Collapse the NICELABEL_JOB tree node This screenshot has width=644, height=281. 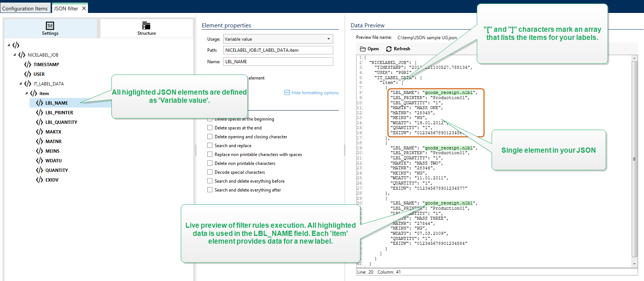[15, 55]
